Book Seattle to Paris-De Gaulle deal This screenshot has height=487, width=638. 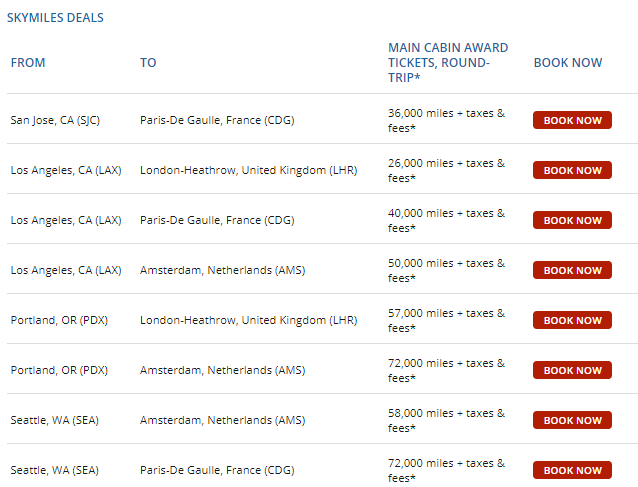pos(572,470)
